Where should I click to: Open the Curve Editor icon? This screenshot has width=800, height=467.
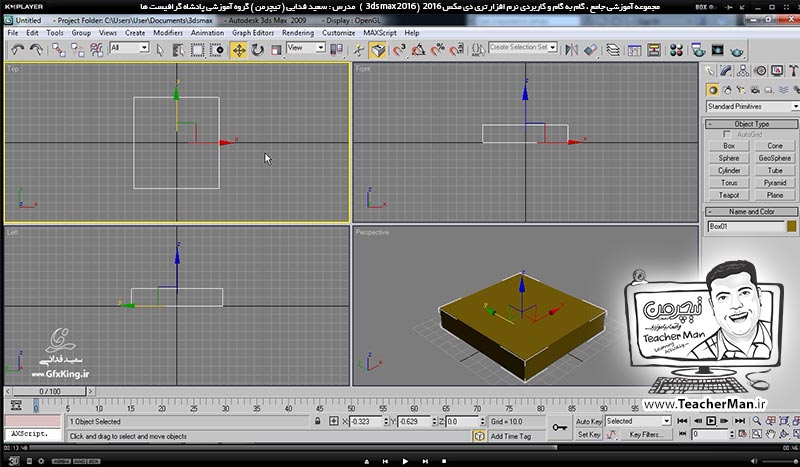635,50
